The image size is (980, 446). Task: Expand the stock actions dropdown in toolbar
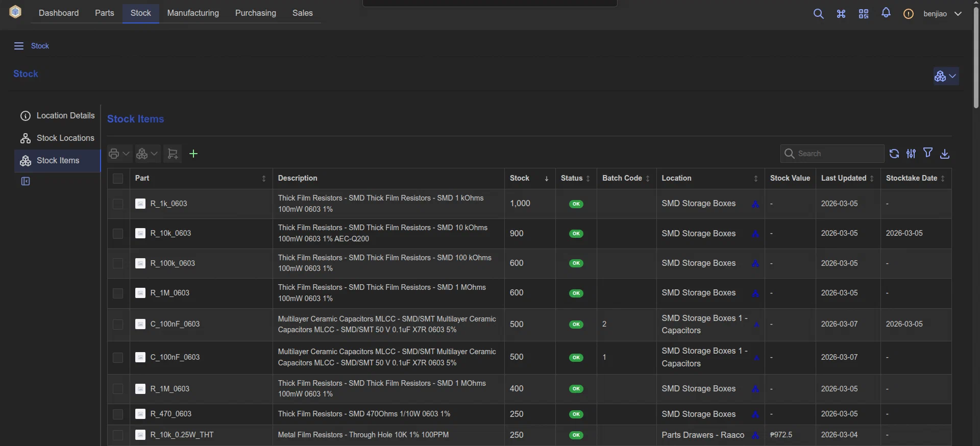[148, 154]
